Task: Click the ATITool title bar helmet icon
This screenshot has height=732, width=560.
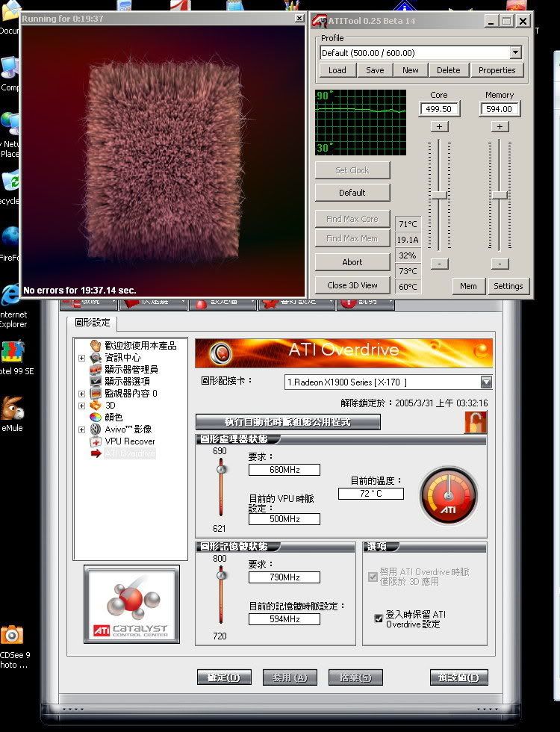Action: (320, 21)
